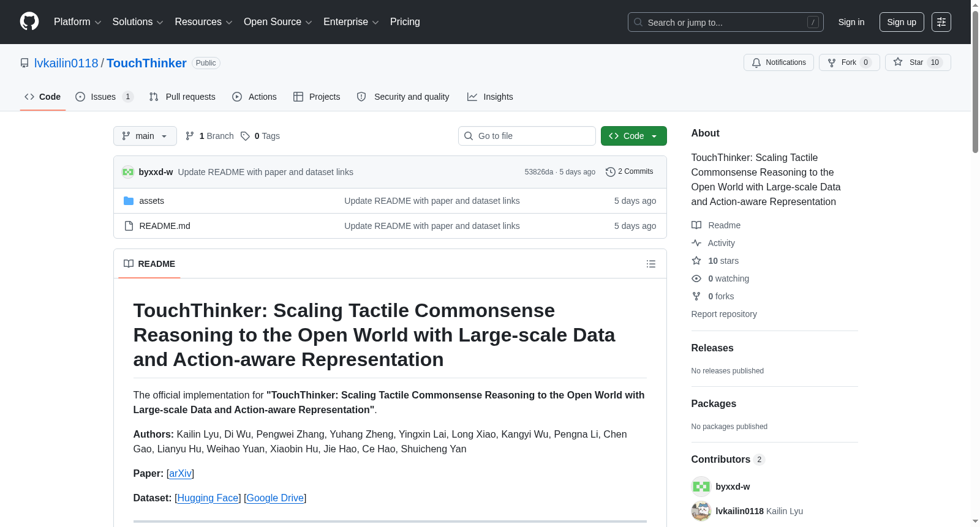Click the byxxd-w contributor avatar

point(701,487)
